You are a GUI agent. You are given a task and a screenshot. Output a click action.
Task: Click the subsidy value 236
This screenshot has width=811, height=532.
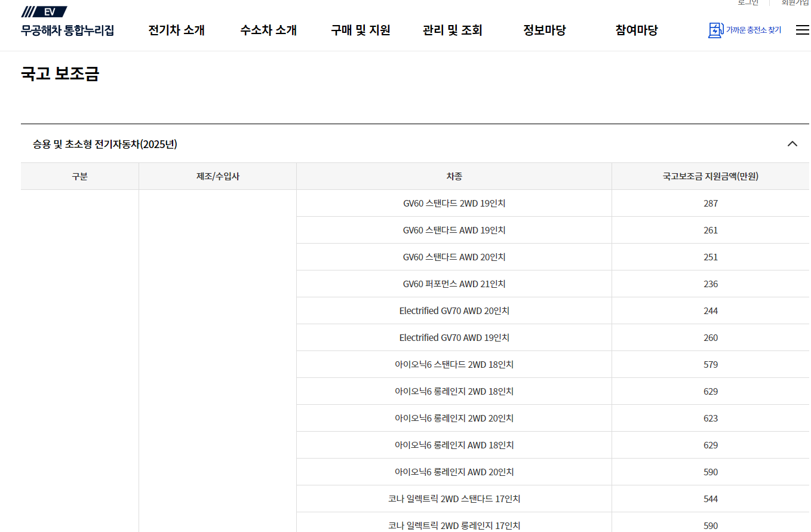tap(711, 284)
